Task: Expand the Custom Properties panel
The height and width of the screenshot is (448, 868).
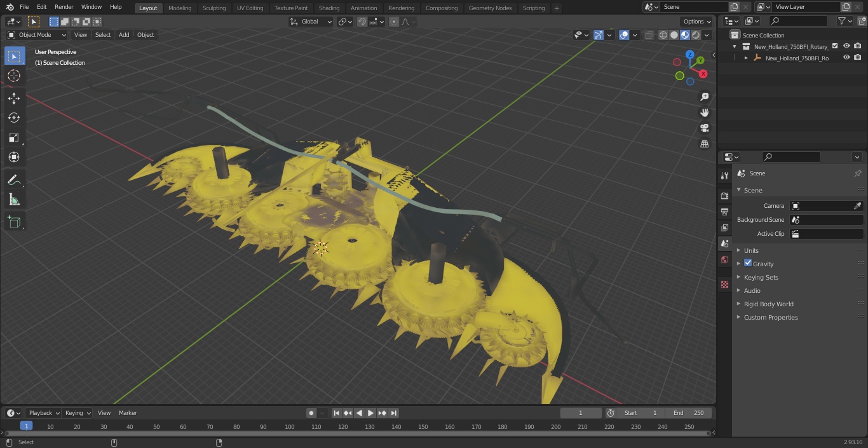Action: click(x=771, y=317)
